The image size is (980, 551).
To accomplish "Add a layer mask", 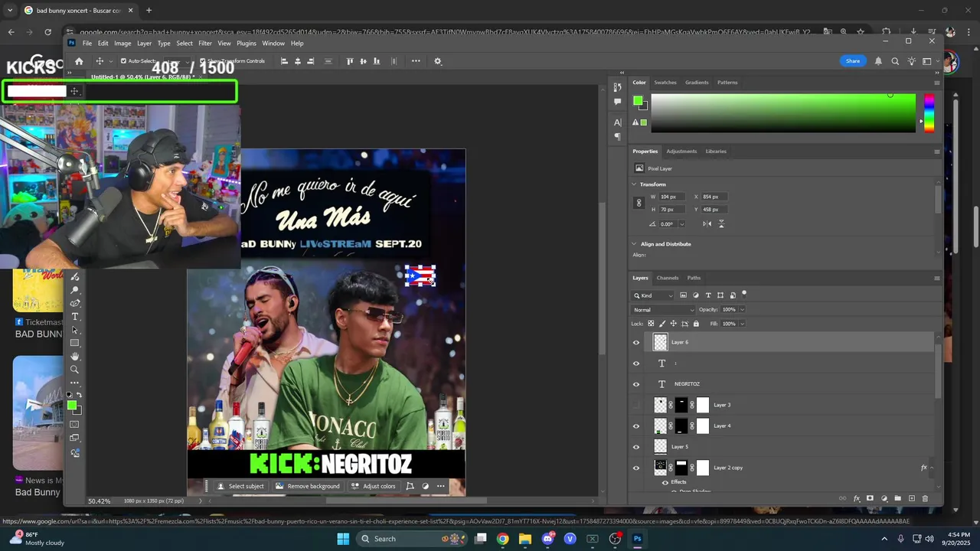I will click(870, 498).
